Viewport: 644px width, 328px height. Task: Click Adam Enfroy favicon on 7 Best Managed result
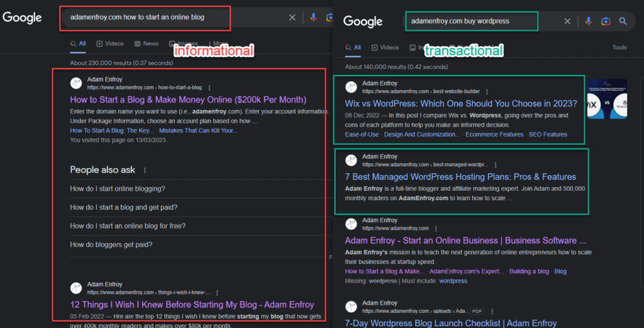(351, 161)
